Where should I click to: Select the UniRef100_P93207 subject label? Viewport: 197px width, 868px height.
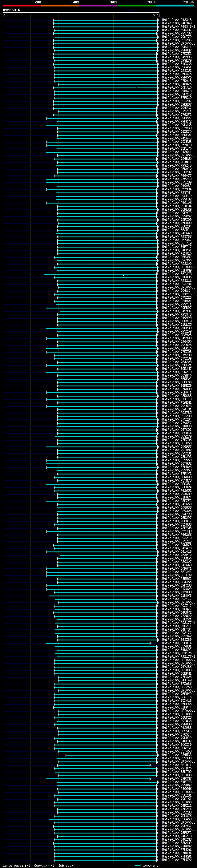(176, 101)
